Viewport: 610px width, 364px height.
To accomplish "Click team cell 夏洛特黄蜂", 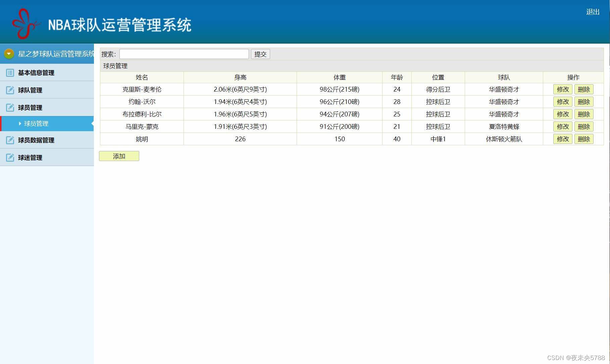I will (x=504, y=127).
